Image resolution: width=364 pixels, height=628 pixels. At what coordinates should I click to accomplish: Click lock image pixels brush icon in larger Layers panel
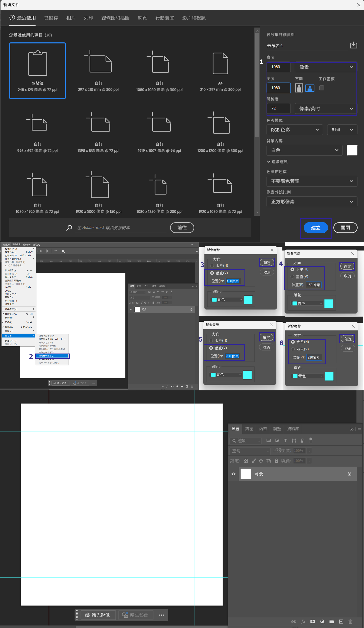[x=253, y=461]
